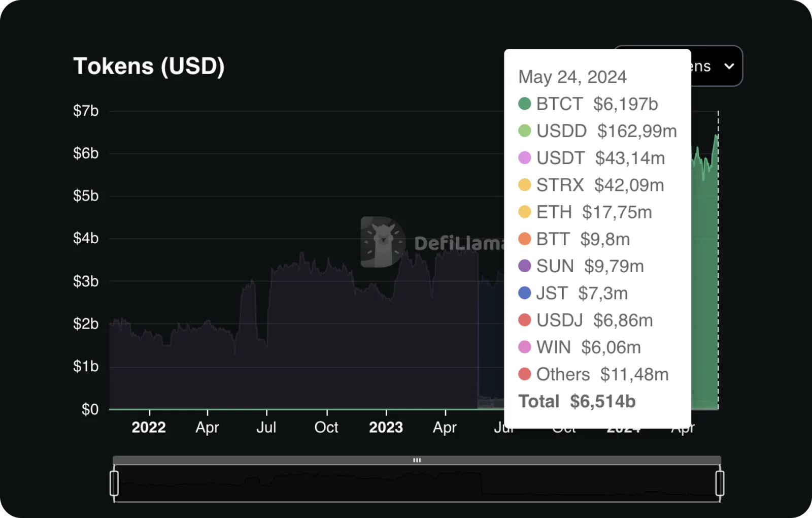812x518 pixels.
Task: Click the 2022 x-axis label
Action: click(149, 428)
